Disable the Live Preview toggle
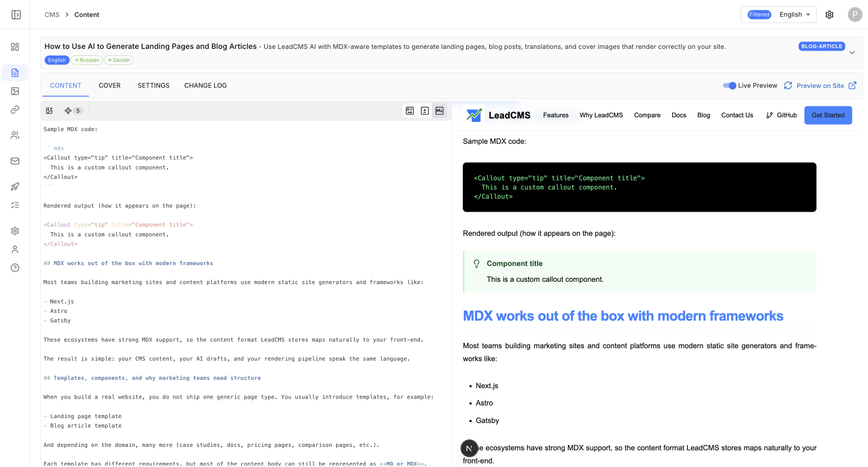This screenshot has width=868, height=467. pos(730,85)
